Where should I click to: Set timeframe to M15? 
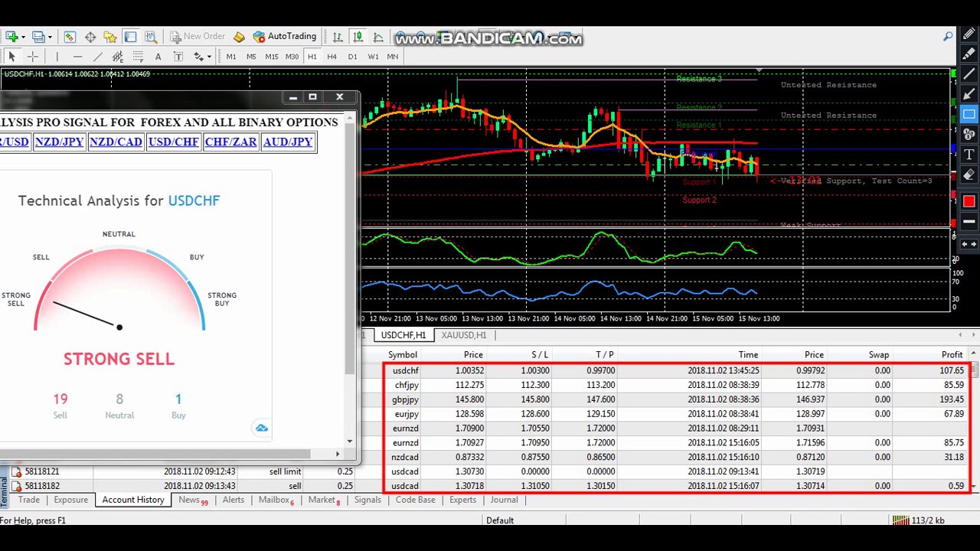point(272,57)
